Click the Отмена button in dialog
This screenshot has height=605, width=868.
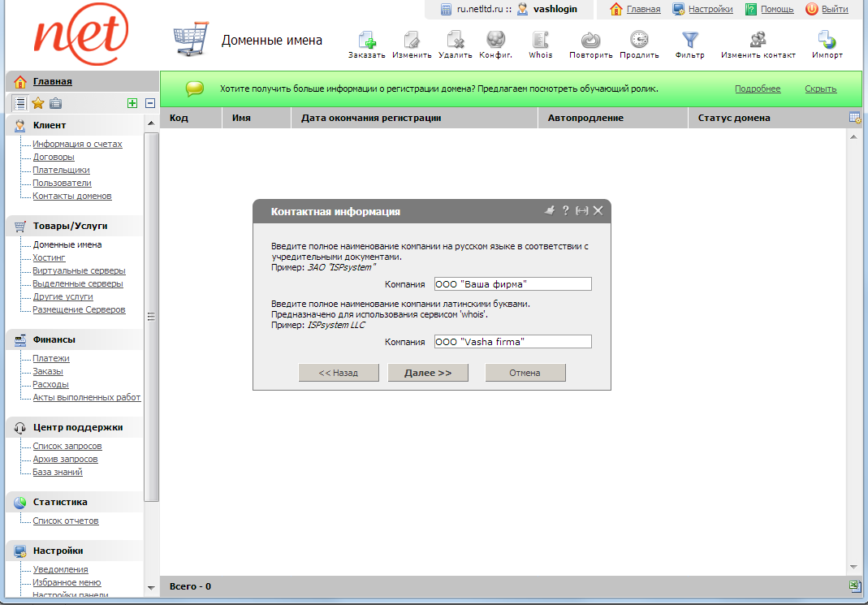coord(525,373)
